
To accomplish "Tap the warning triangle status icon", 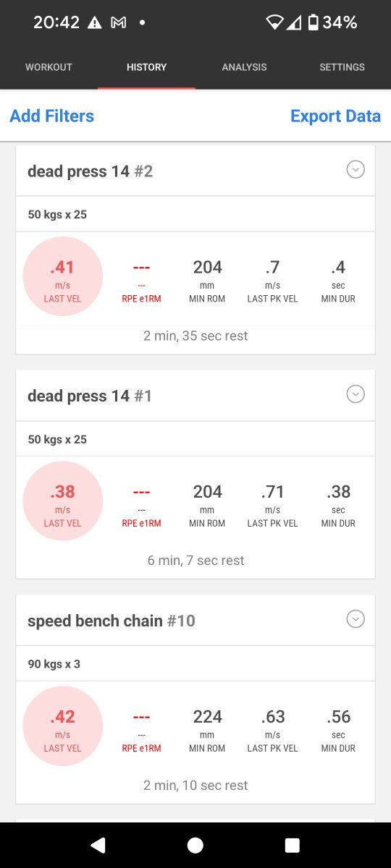I will [x=95, y=23].
